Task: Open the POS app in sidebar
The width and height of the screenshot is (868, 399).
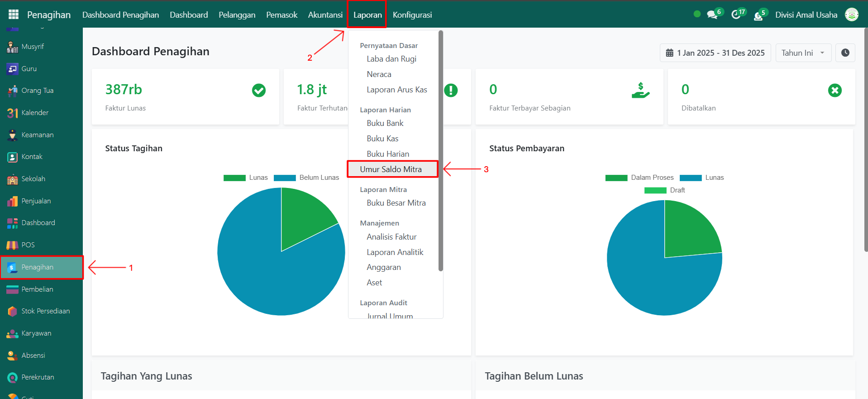Action: coord(28,245)
